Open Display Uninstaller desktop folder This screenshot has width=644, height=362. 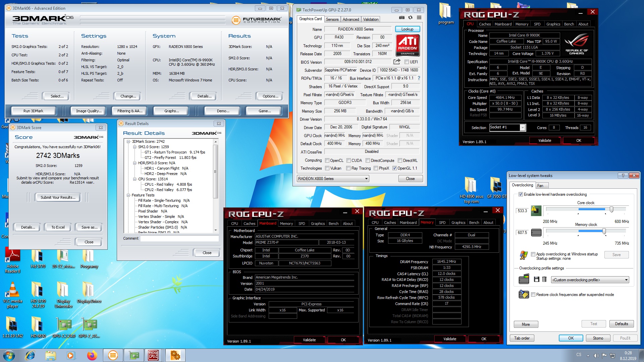click(x=63, y=295)
